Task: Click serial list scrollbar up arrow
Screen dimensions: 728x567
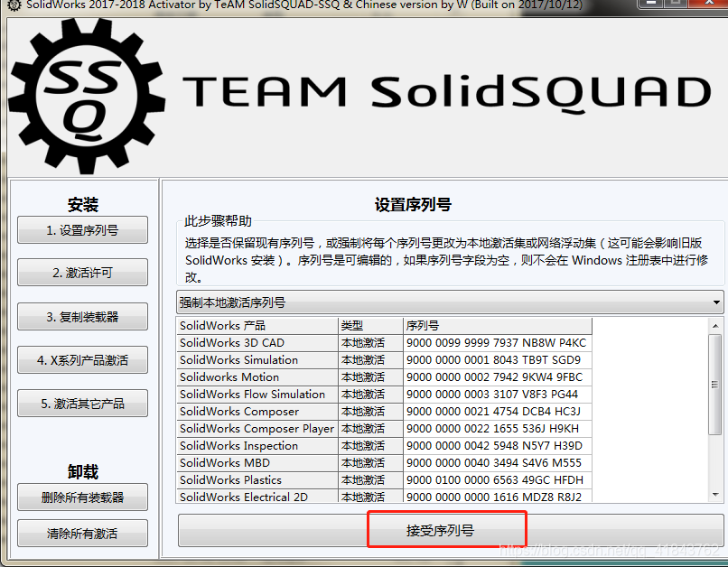Action: pos(715,326)
